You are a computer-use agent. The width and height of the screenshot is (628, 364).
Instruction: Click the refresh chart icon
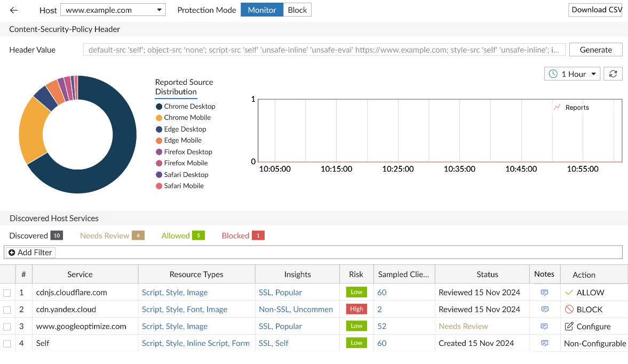click(613, 74)
